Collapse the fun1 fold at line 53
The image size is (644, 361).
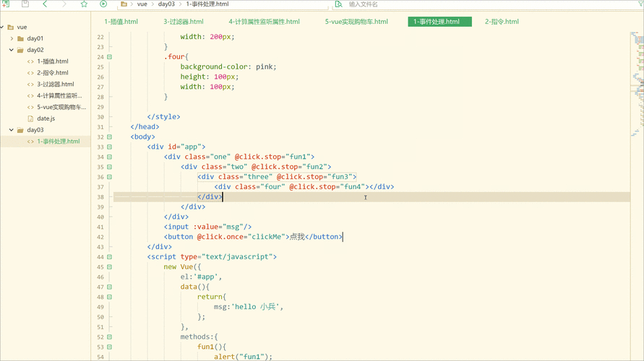click(x=110, y=347)
